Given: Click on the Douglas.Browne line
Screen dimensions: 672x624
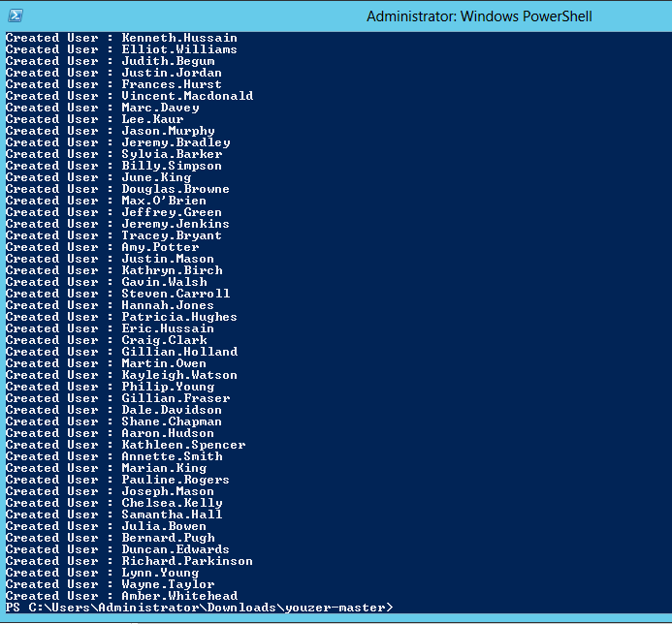Looking at the screenshot, I should (175, 189).
